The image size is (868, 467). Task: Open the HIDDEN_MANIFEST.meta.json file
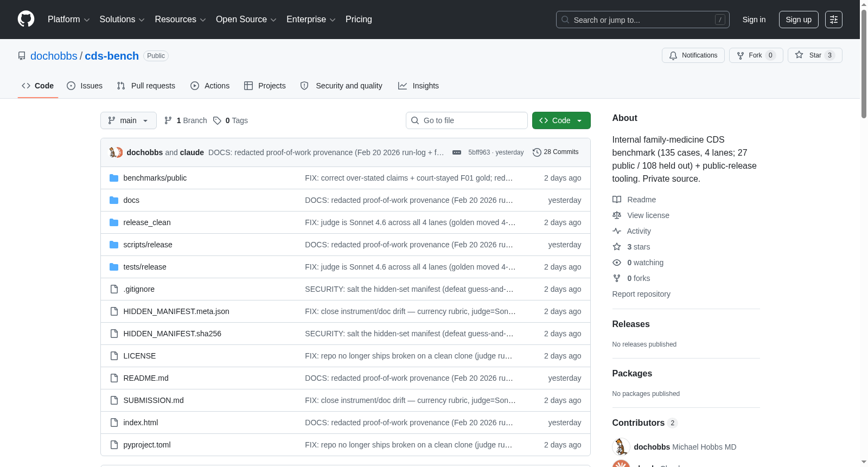176,311
